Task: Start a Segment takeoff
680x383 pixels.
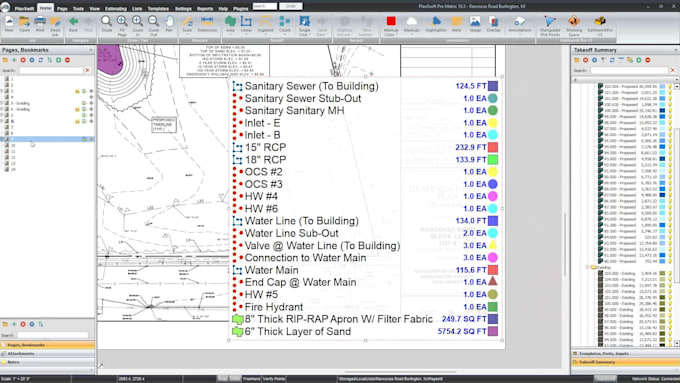Action: click(x=265, y=24)
